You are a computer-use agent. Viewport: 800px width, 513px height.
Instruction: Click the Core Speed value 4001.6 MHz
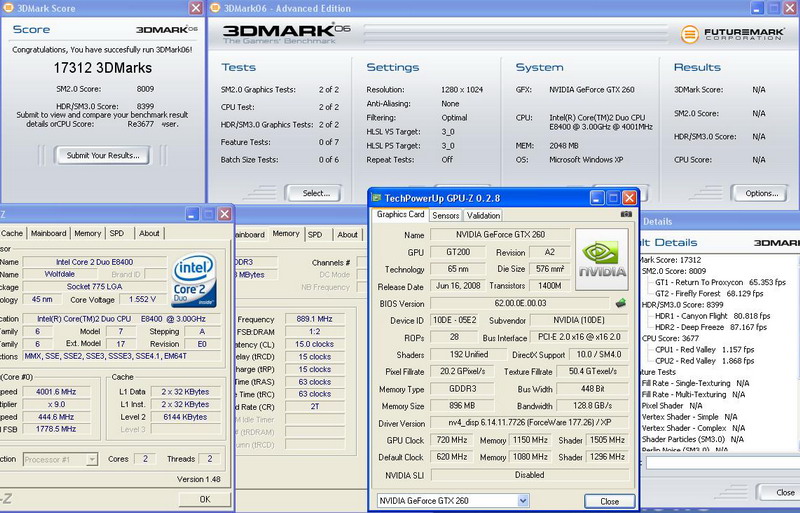tap(56, 392)
